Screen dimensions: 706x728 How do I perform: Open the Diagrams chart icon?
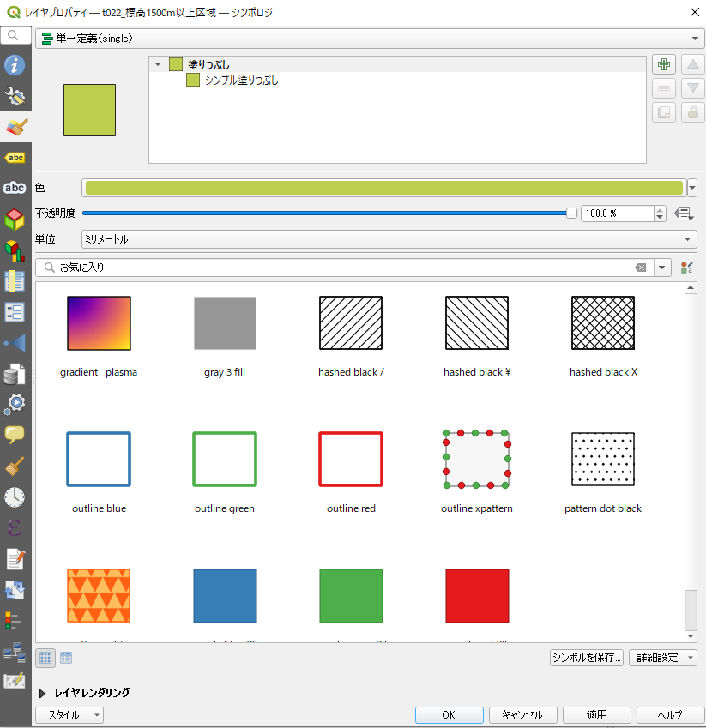[x=15, y=250]
